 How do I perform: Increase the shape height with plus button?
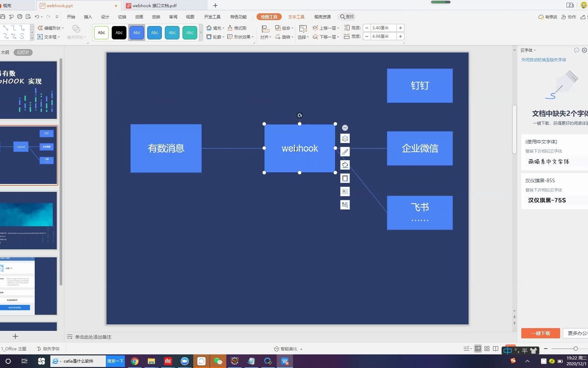(x=401, y=28)
